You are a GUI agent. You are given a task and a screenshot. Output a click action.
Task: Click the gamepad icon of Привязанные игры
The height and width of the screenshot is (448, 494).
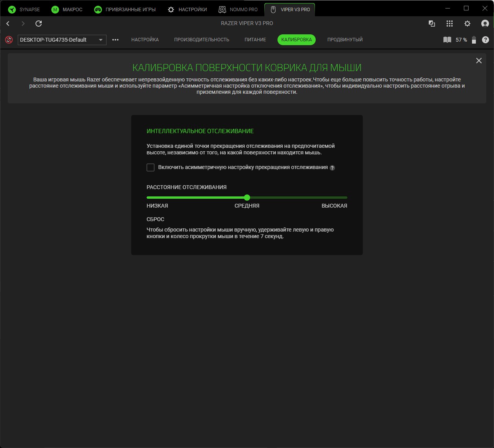(98, 9)
